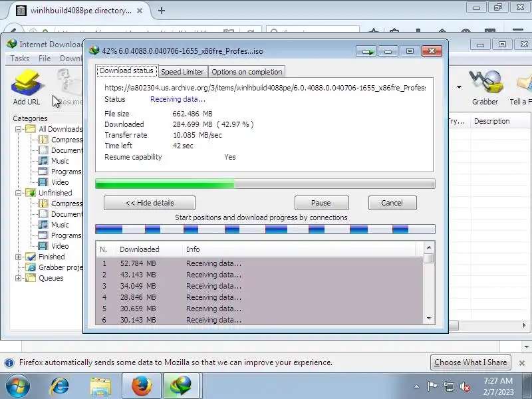Select connection row 5 with 30.659 MB

click(259, 309)
